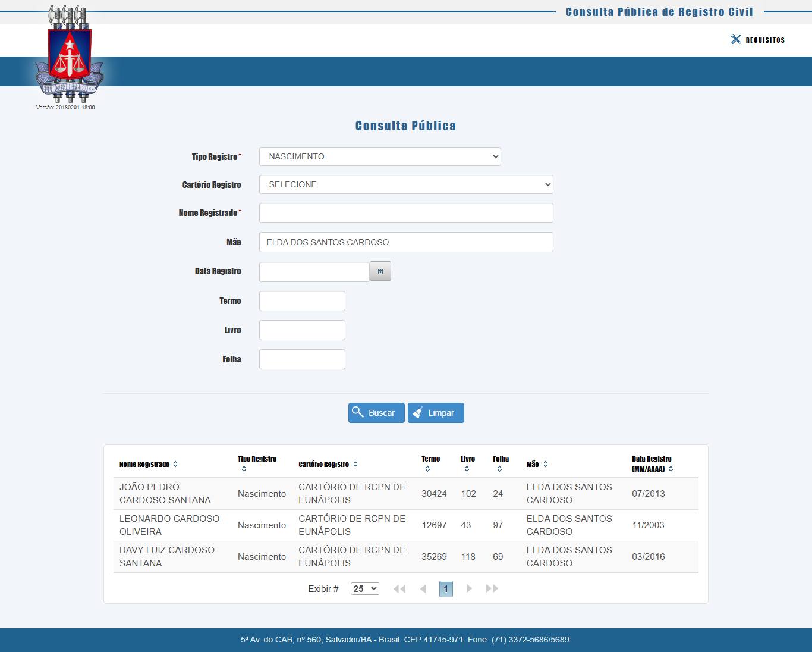Click the court coat of arms logo
The height and width of the screenshot is (652, 812).
[70, 55]
